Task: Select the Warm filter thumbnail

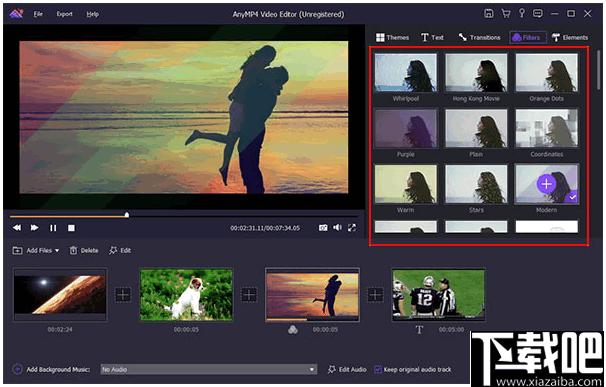Action: coord(406,184)
